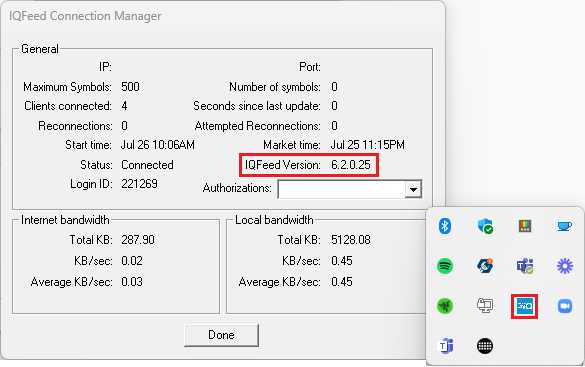The width and height of the screenshot is (585, 367).
Task: Click the Internet Average KB/sec value 0.03
Action: tap(132, 282)
